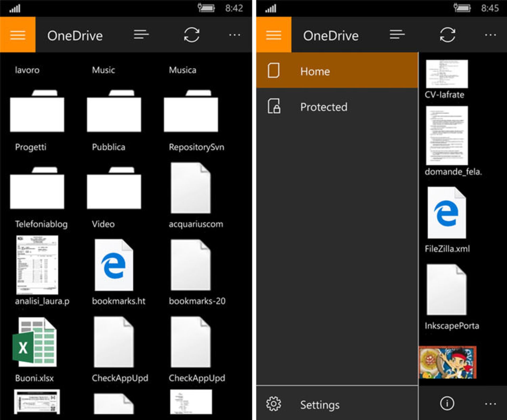
Task: Tap refresh icon in right phone header
Action: coord(447,35)
